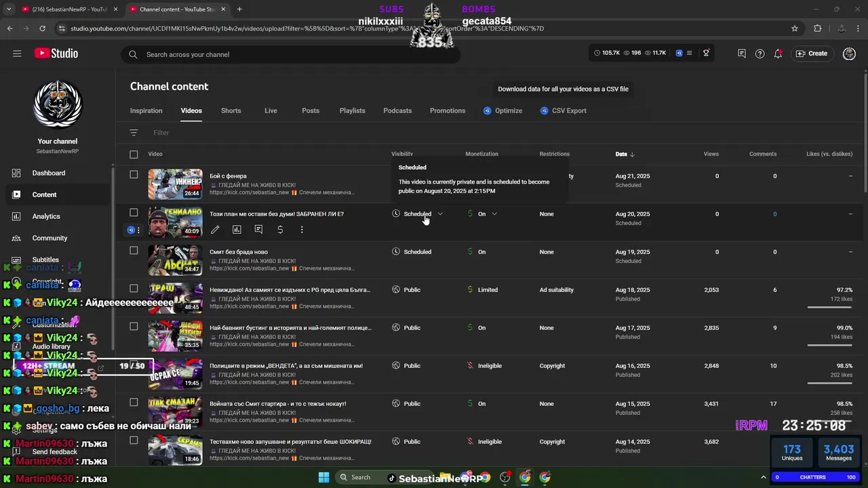Open the video title "Бой с фенера"
868x488 pixels.
(x=228, y=176)
